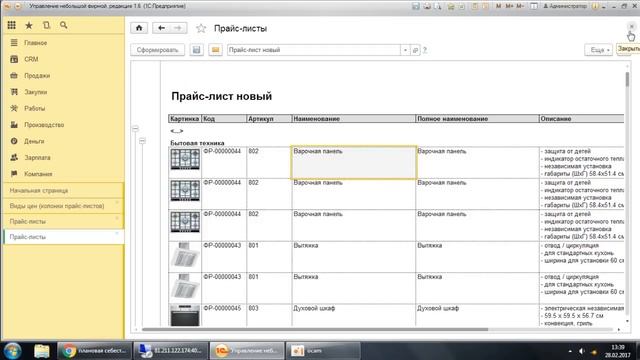Click the title bar calculator icon
This screenshot has width=640, height=360.
coord(475,6)
